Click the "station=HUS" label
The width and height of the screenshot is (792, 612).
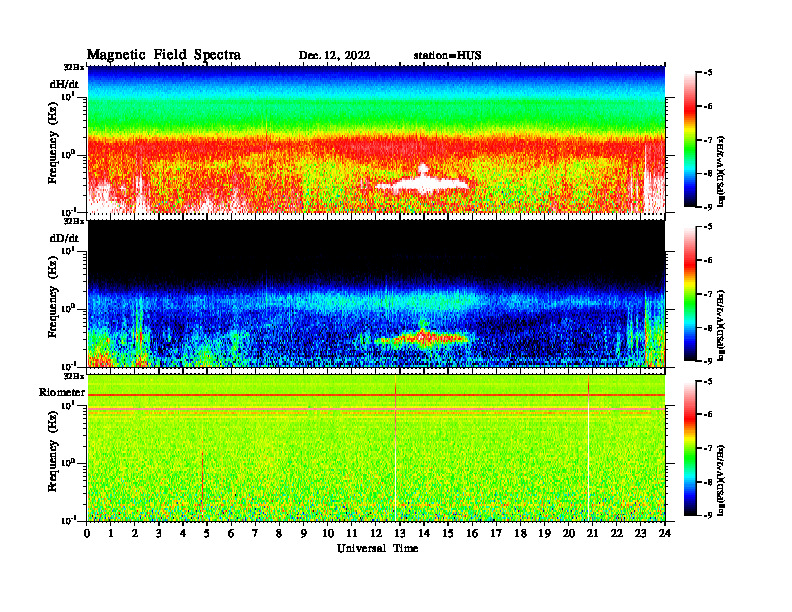pos(447,56)
